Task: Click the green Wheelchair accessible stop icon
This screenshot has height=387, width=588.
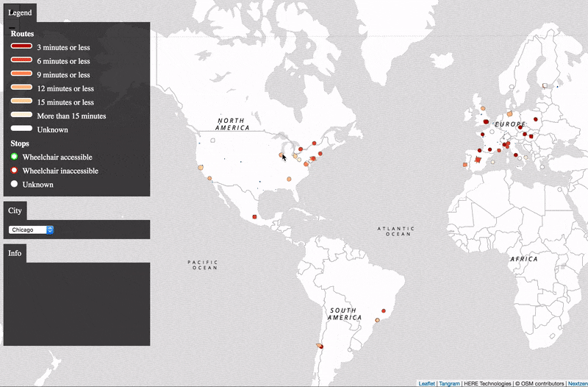Action: [x=14, y=157]
